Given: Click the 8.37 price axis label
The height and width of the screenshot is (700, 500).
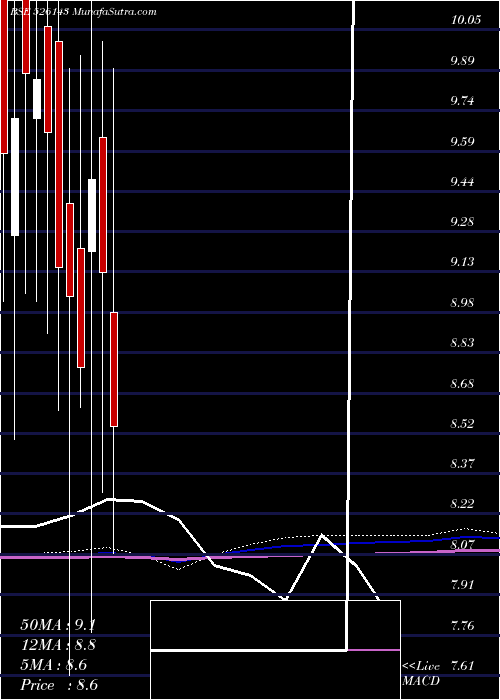Looking at the screenshot, I should pyautogui.click(x=462, y=464).
